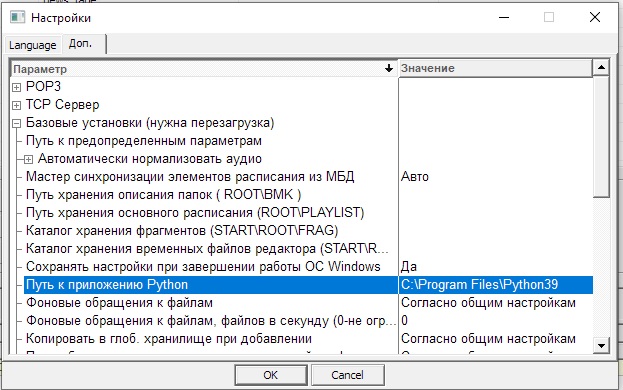Click the value of Копировать в глоб. хранилище

click(495, 339)
